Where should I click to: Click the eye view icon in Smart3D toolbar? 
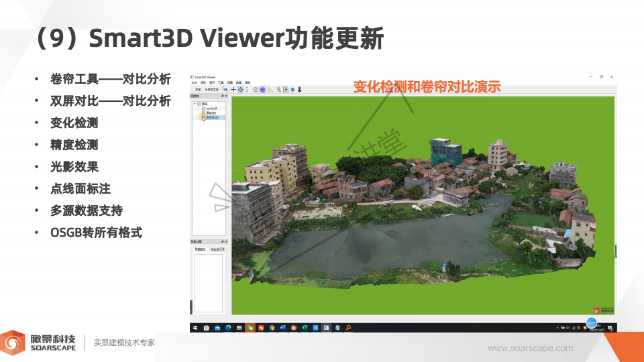(x=225, y=89)
